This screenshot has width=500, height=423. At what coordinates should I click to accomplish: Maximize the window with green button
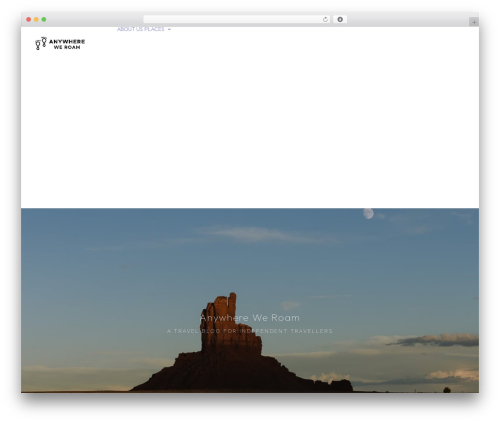point(44,19)
